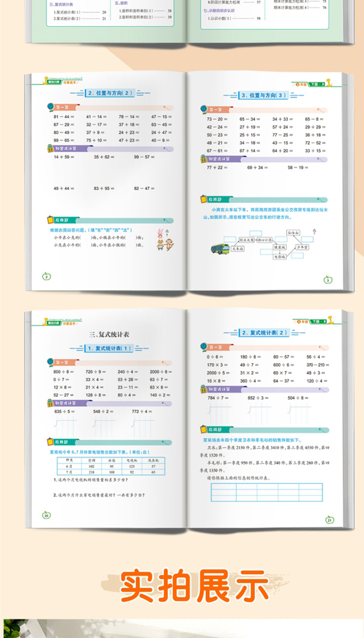This screenshot has height=638, width=364.
Task: Click the 应用题 clipboard icon on page 20
Action: point(51,442)
